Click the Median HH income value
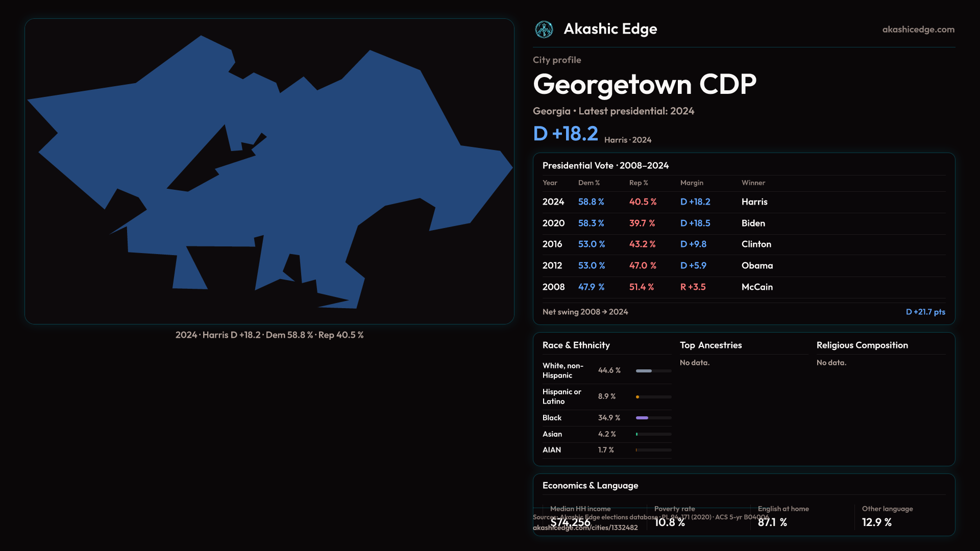 click(x=570, y=522)
